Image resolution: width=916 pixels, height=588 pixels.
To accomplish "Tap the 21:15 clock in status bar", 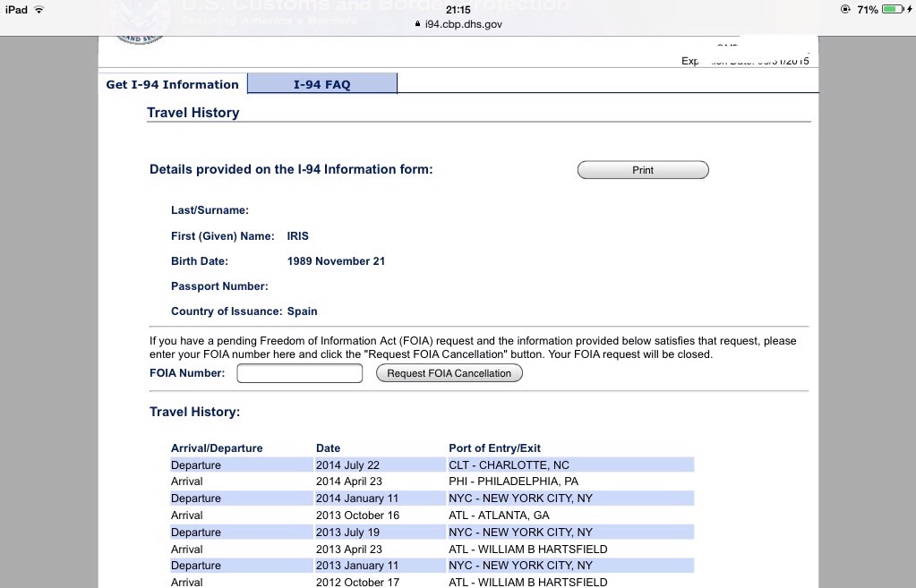I will click(x=458, y=9).
